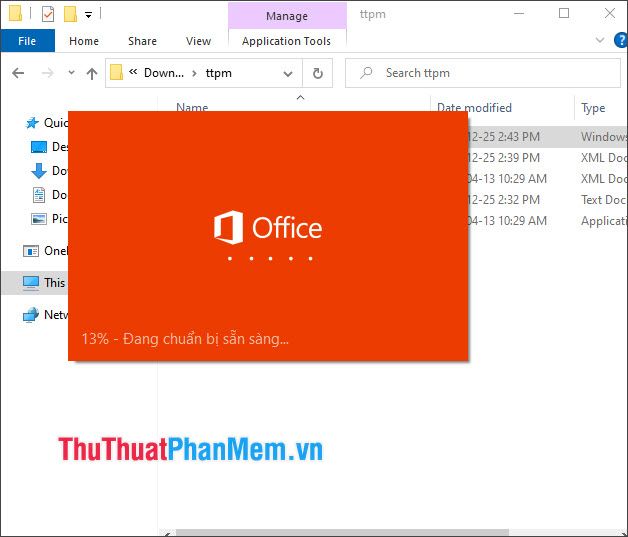Click the horizontal scrollbar at bottom
628x537 pixels.
pyautogui.click(x=342, y=533)
